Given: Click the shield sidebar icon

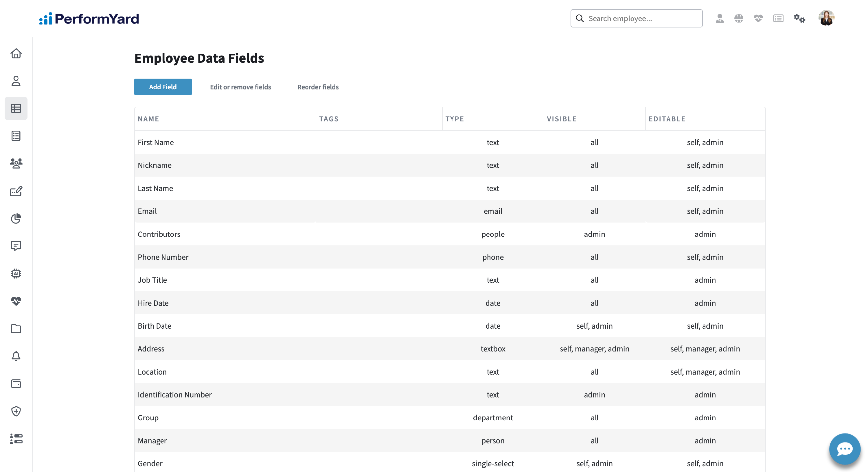Looking at the screenshot, I should click(x=16, y=411).
